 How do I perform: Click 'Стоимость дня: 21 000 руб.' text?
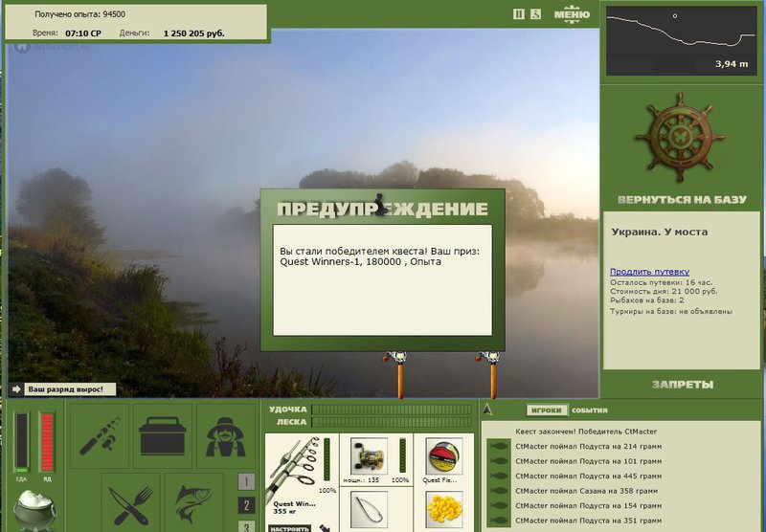click(664, 292)
